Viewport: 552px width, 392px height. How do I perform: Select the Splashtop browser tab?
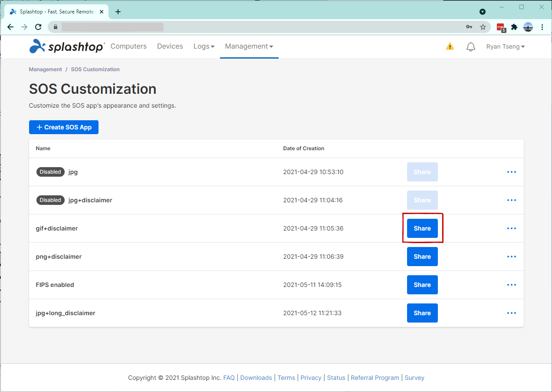56,12
